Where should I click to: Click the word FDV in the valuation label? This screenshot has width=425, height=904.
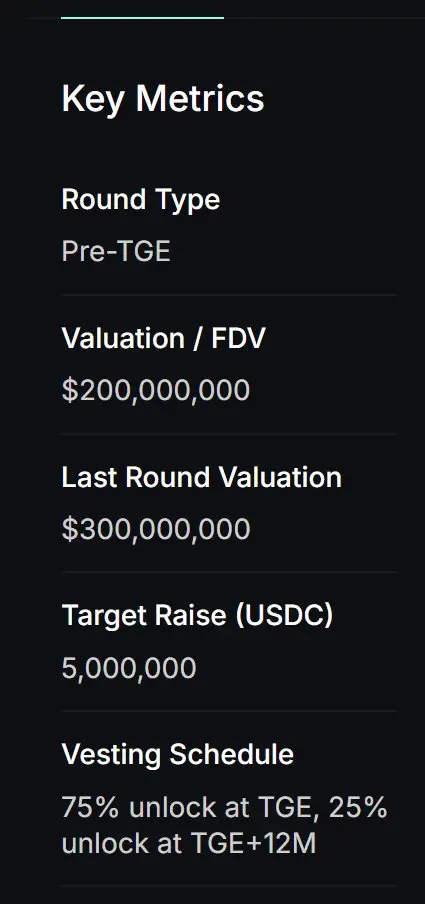239,338
